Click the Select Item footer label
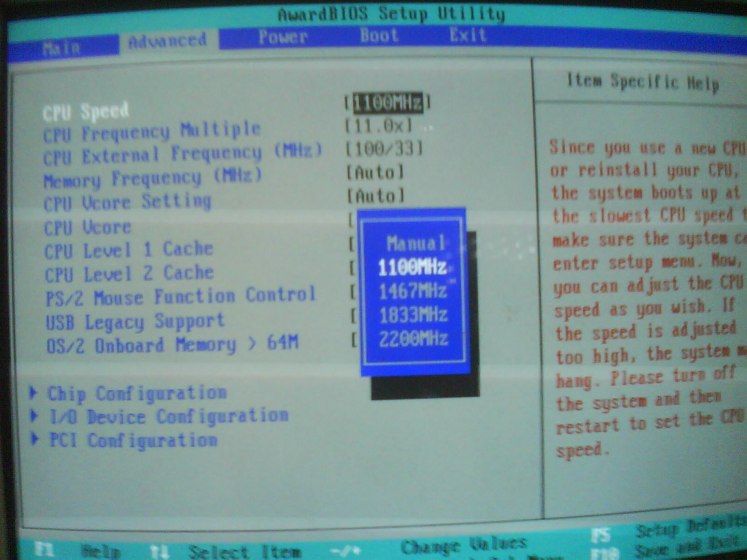747x560 pixels. [244, 553]
